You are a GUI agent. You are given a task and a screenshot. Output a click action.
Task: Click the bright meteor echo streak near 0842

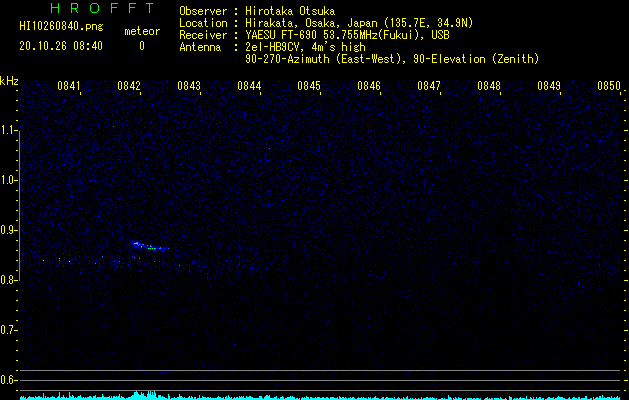point(150,246)
